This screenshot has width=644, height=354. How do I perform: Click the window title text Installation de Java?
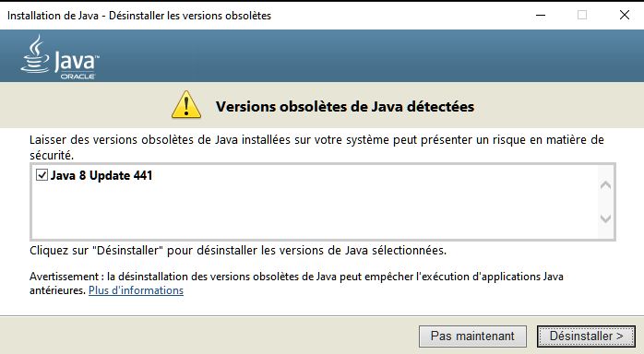53,16
